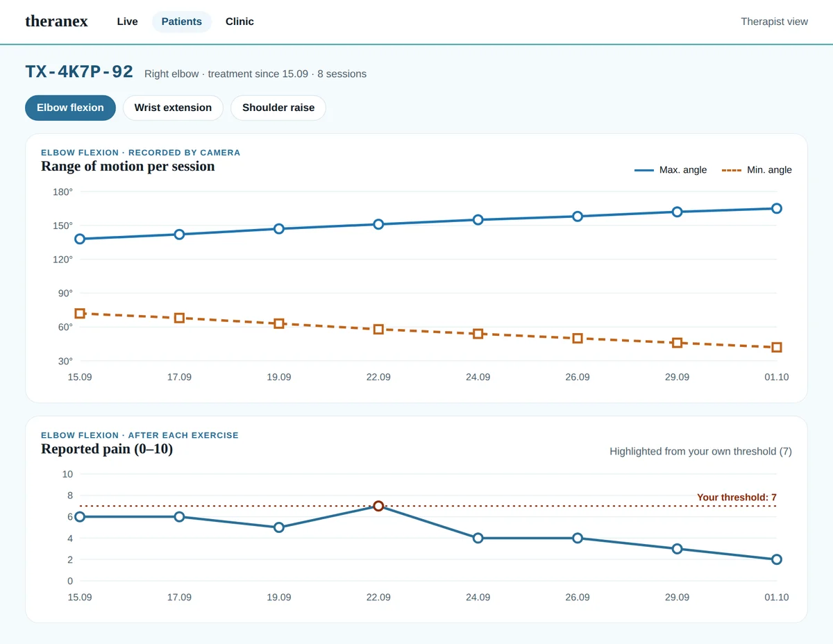833x644 pixels.
Task: Click min angle square for 29.09
Action: tap(678, 343)
